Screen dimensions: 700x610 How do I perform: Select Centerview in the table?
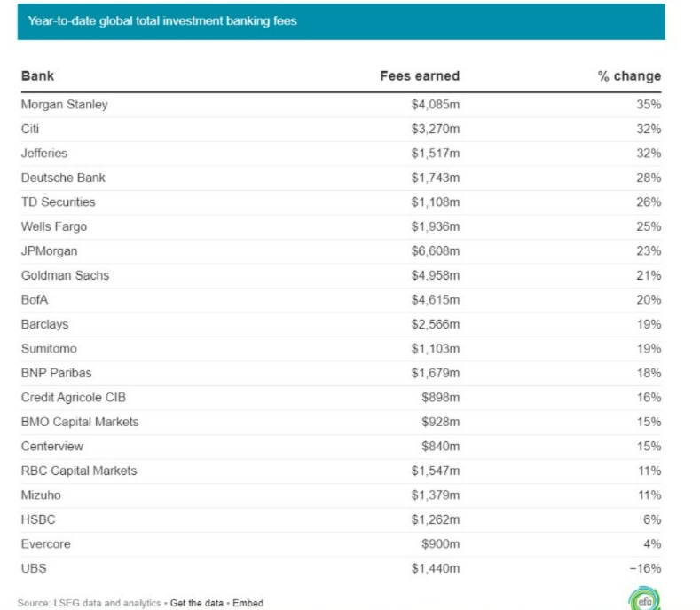tap(52, 447)
